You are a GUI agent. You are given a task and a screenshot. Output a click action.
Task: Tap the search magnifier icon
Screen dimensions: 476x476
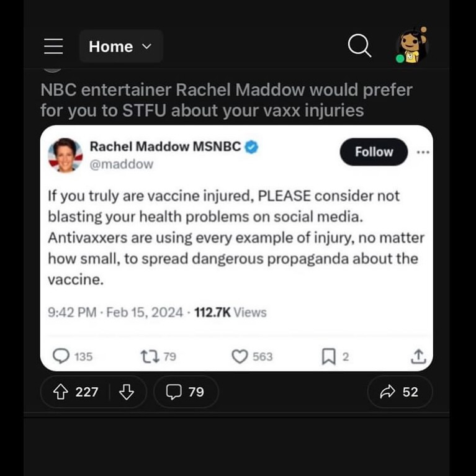pos(359,45)
